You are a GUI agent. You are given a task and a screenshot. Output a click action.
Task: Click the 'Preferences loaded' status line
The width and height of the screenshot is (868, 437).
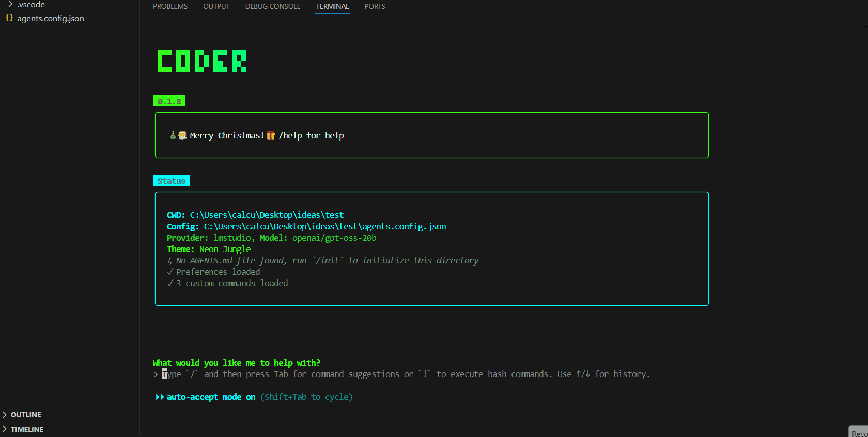pyautogui.click(x=213, y=272)
